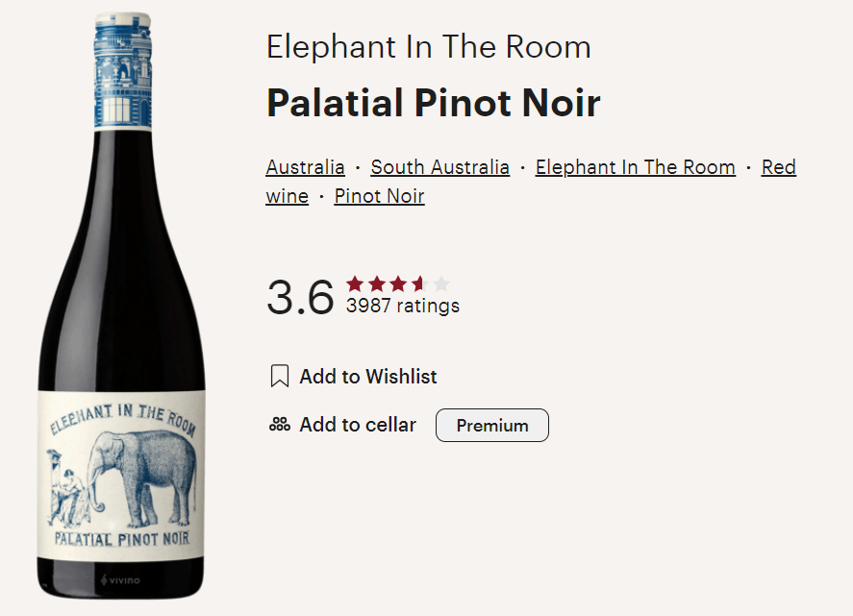Click the empty fifth rating star
This screenshot has width=853, height=616.
pos(441,283)
